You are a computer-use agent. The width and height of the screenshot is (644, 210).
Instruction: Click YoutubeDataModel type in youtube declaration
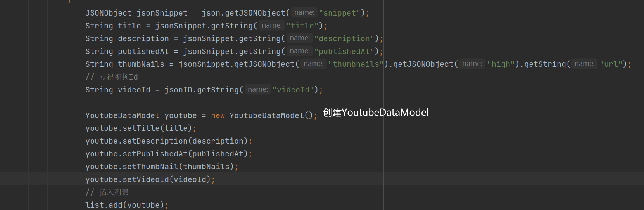pyautogui.click(x=123, y=115)
